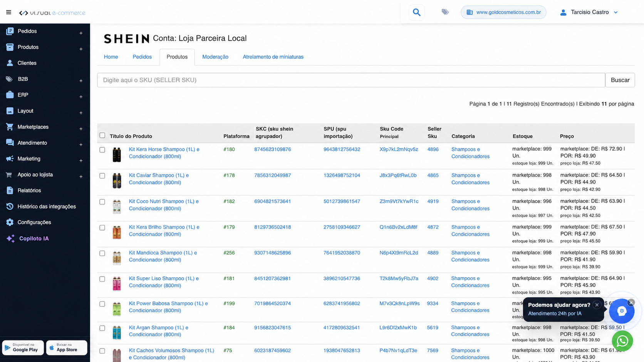Click the Visual e-commerce logo

(52, 13)
